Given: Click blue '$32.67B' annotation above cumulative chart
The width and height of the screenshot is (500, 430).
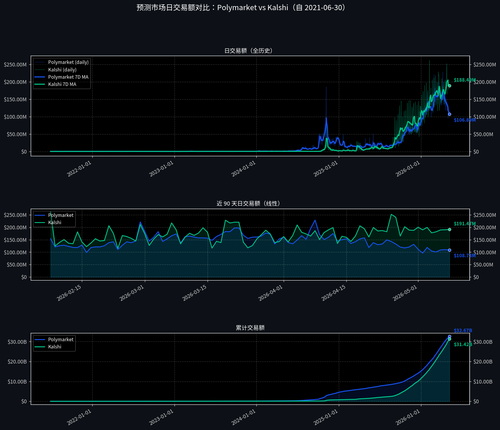Looking at the screenshot, I should (463, 331).
